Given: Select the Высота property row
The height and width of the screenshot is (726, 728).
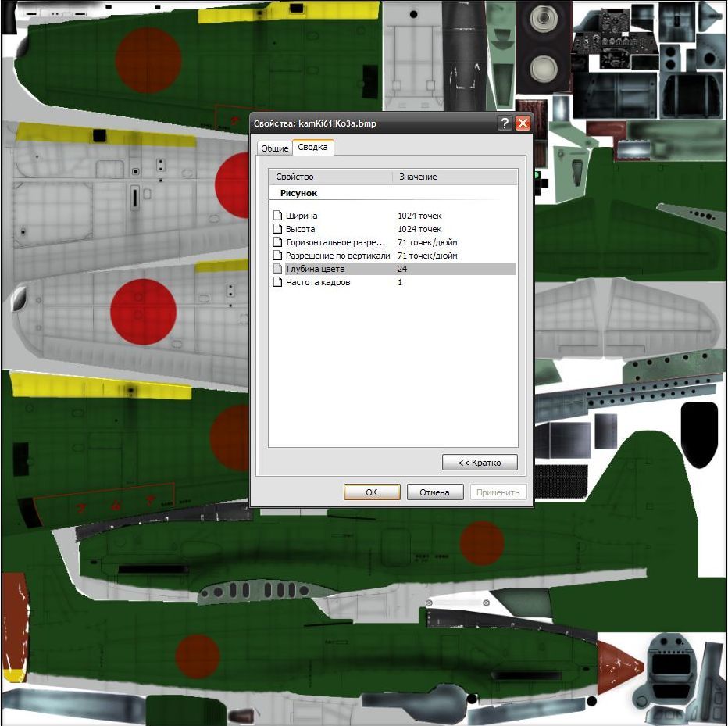Looking at the screenshot, I should pos(393,229).
